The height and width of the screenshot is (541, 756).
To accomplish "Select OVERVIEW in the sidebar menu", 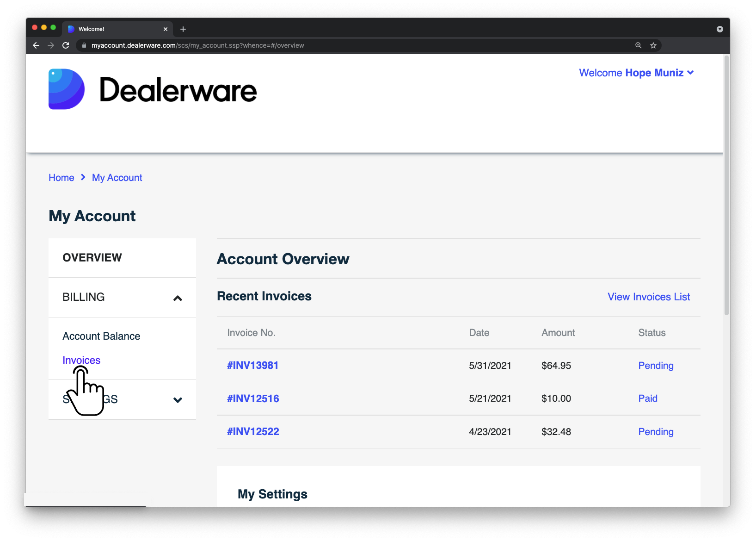I will click(92, 257).
